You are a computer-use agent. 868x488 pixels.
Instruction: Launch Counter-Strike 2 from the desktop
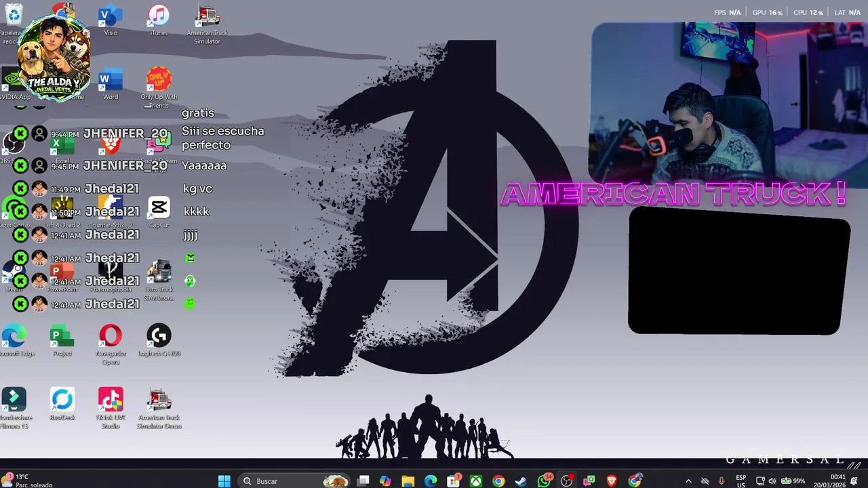[110, 212]
